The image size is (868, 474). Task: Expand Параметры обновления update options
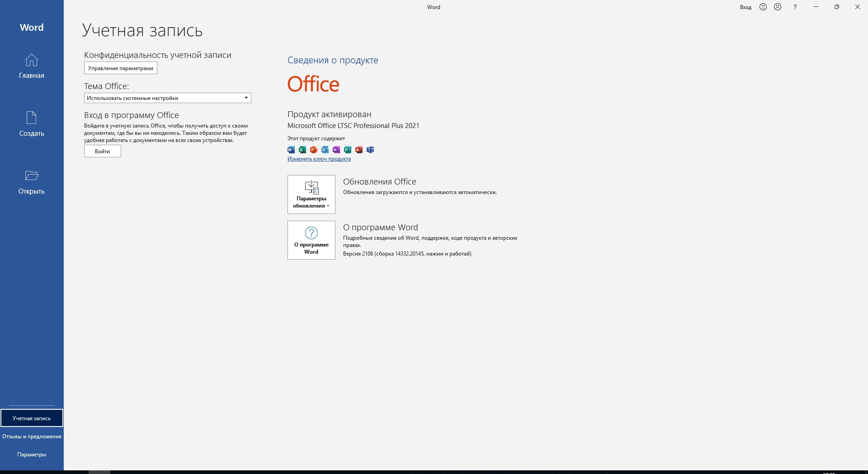tap(311, 194)
